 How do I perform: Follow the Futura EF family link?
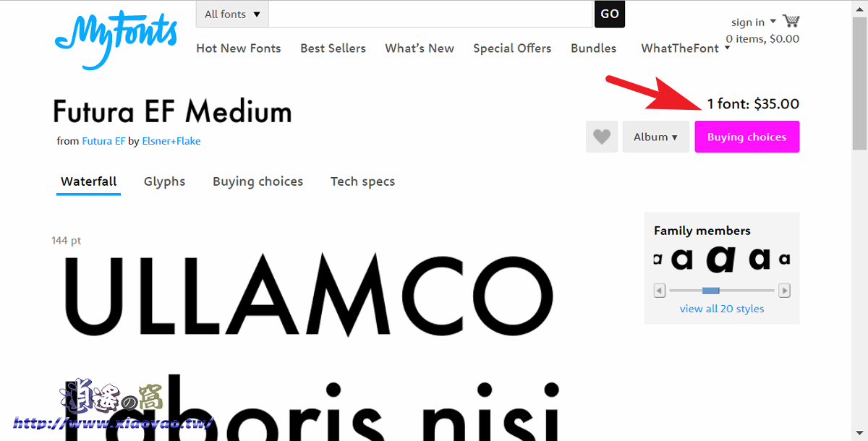point(103,141)
